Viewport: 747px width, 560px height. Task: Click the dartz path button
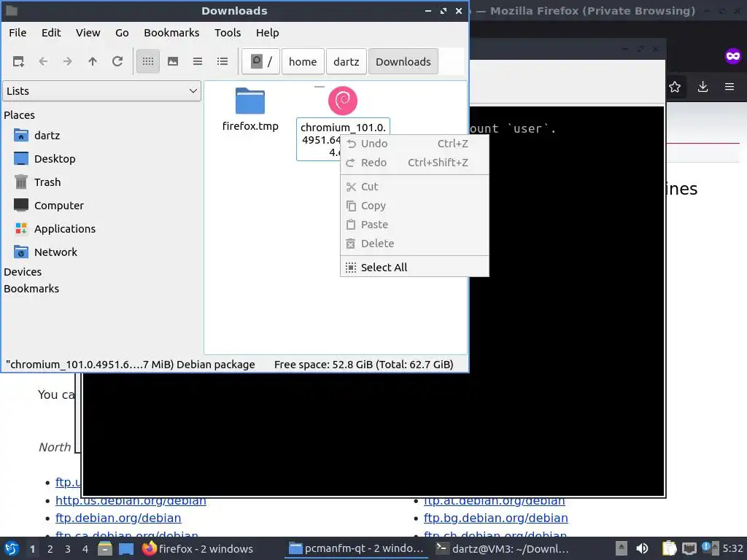(x=347, y=61)
